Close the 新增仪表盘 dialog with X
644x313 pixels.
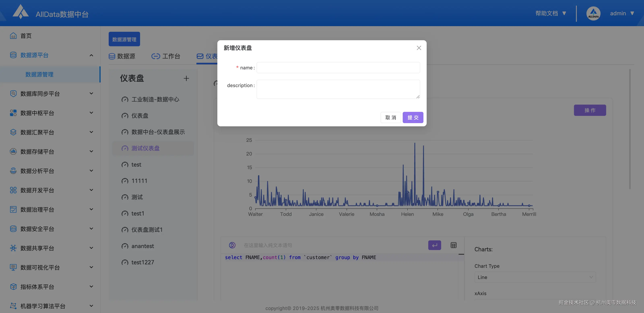coord(419,48)
